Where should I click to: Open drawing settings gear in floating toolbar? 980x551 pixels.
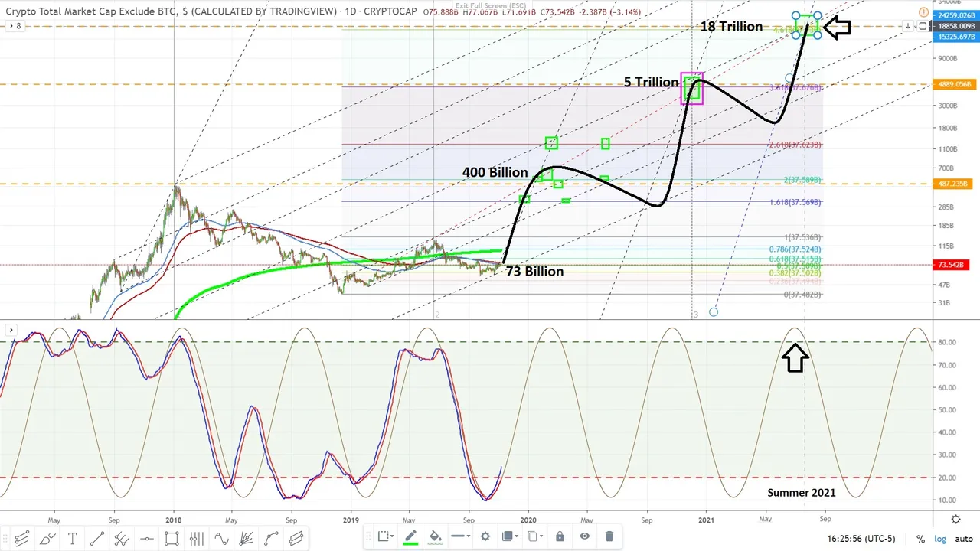(x=485, y=536)
